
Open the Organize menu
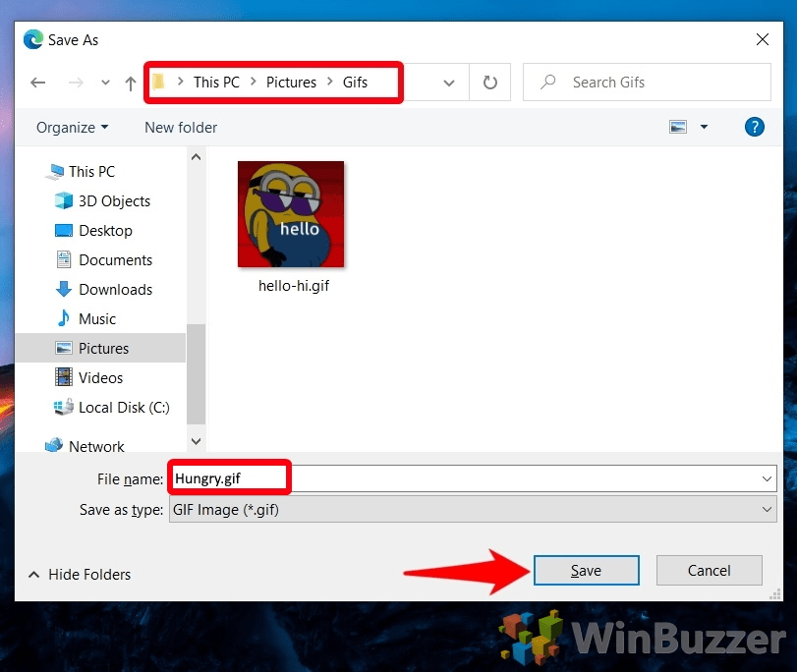[71, 127]
